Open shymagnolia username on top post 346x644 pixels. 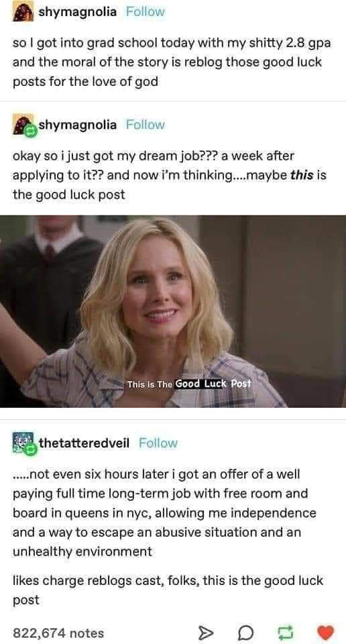78,12
